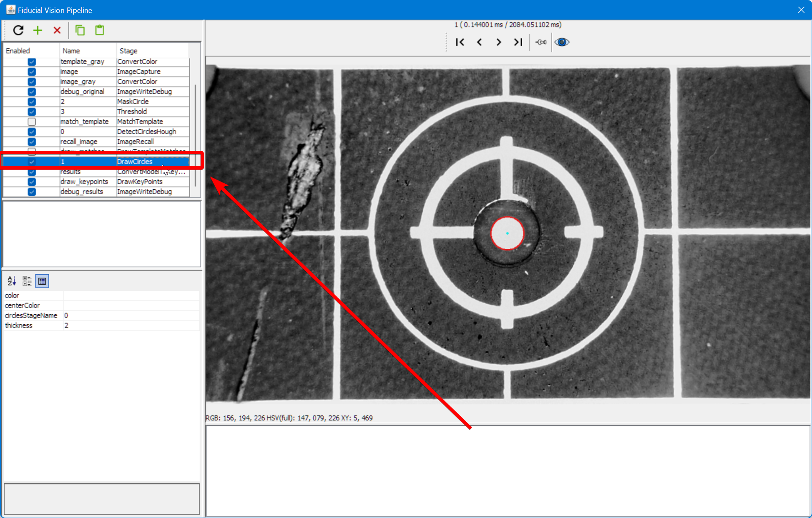Click the color property value field

131,295
